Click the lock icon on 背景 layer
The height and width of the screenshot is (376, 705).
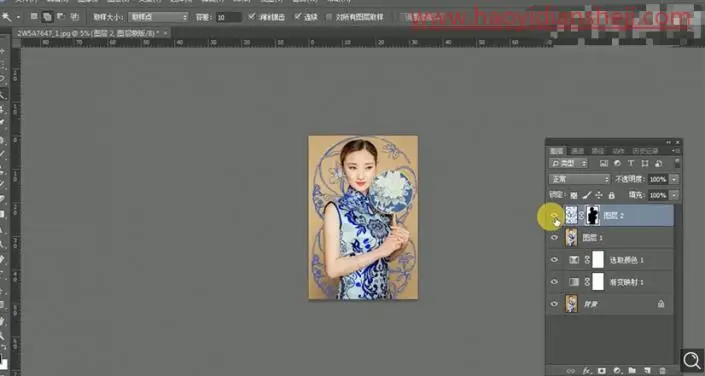661,304
